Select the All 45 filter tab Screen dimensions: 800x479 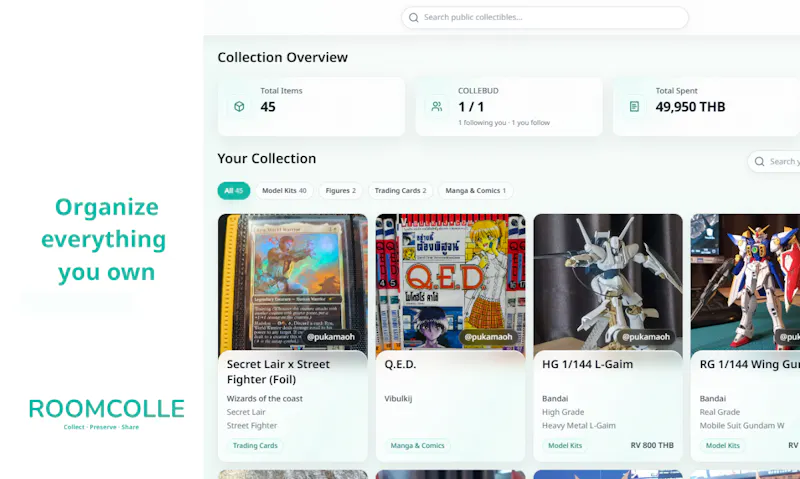click(234, 191)
